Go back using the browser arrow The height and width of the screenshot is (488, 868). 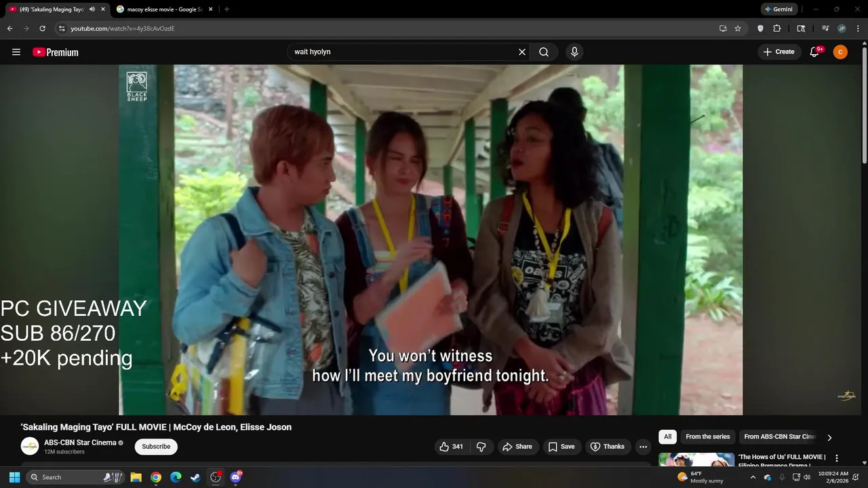(x=9, y=28)
